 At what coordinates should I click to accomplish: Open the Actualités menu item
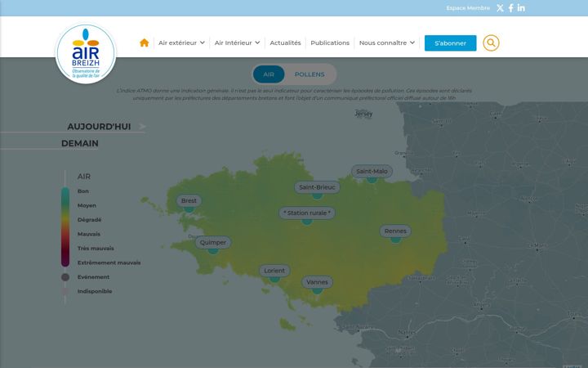pos(285,43)
